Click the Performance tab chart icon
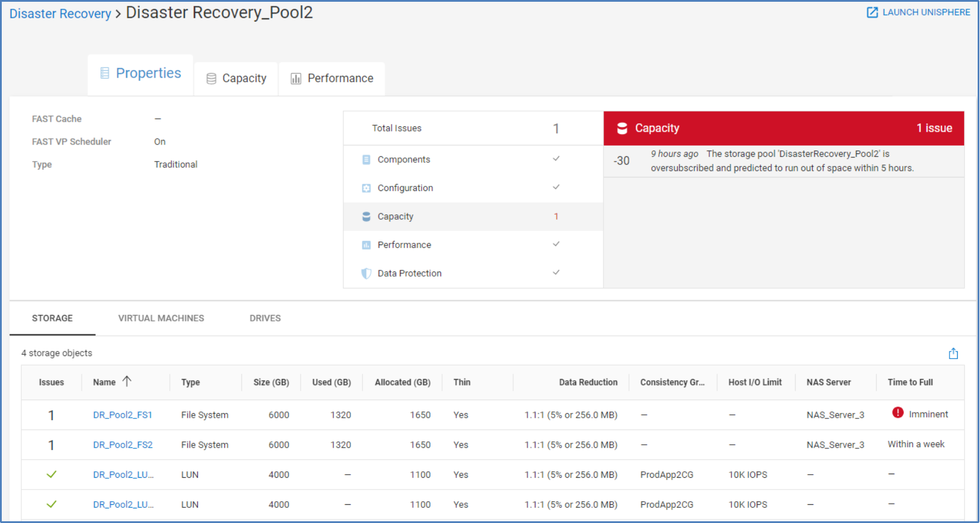 (x=296, y=79)
